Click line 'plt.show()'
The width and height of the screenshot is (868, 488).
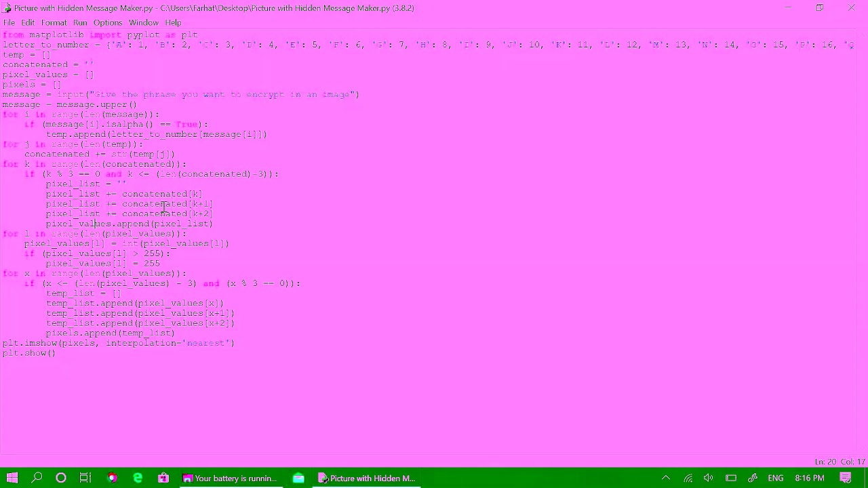click(29, 352)
